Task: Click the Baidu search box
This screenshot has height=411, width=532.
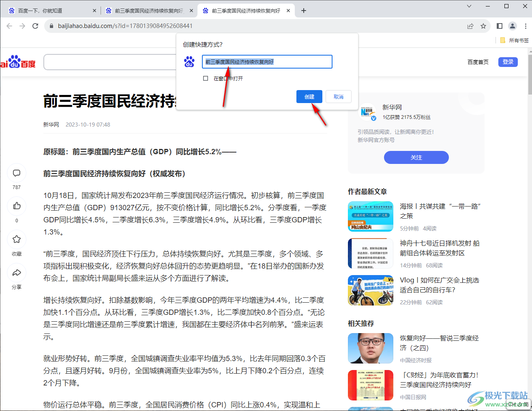Action: coord(109,62)
